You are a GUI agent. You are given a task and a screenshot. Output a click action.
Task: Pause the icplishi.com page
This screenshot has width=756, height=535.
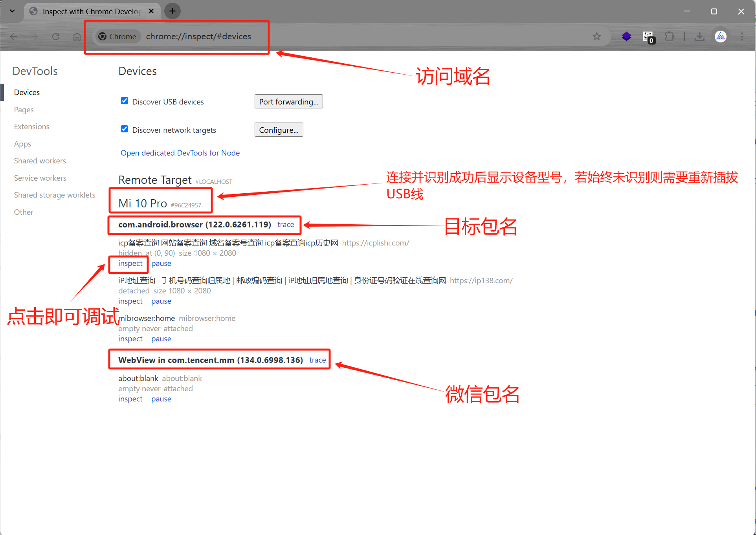pyautogui.click(x=161, y=263)
